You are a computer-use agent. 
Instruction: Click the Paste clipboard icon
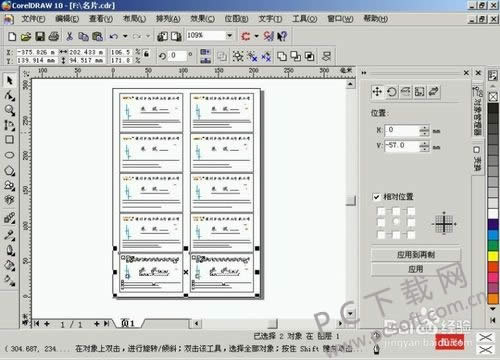(97, 36)
